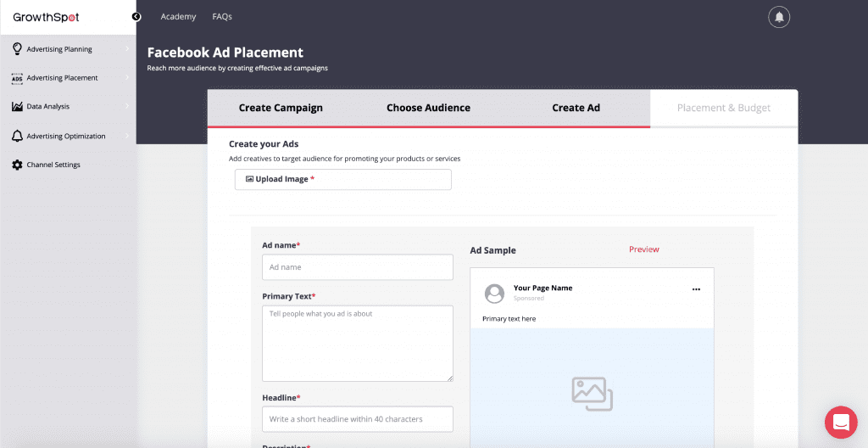Switch to the Create Campaign tab
The width and height of the screenshot is (868, 448).
281,108
